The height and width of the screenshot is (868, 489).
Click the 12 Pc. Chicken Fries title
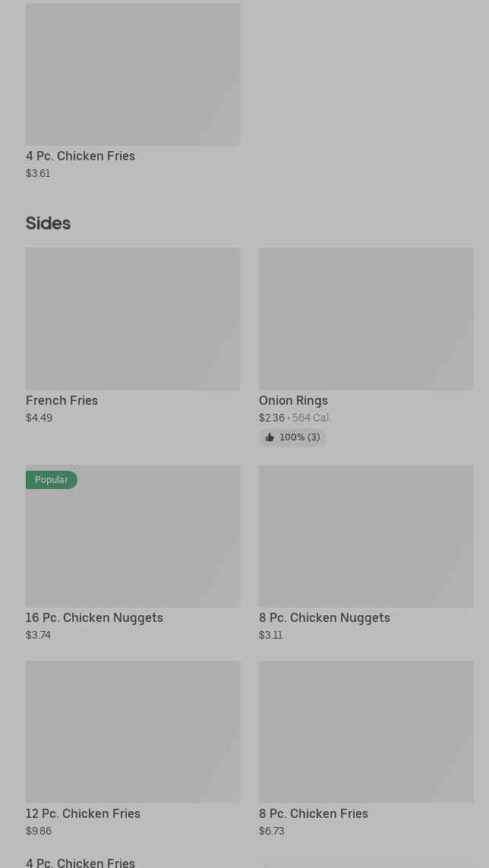point(83,813)
